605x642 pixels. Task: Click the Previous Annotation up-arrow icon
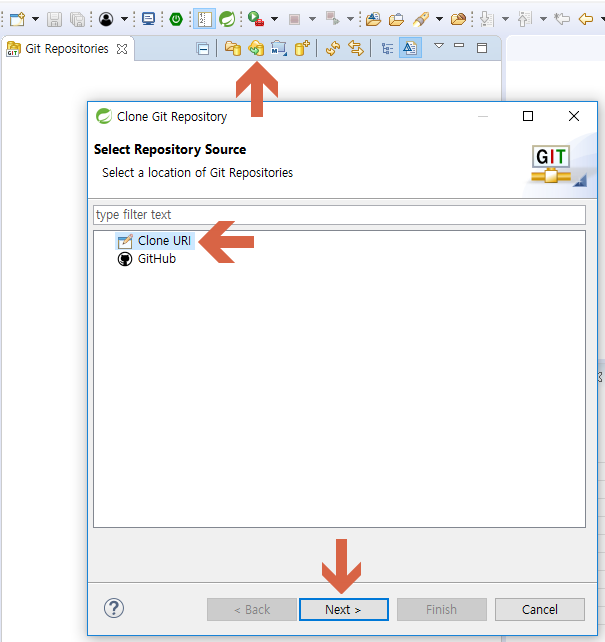tap(525, 19)
